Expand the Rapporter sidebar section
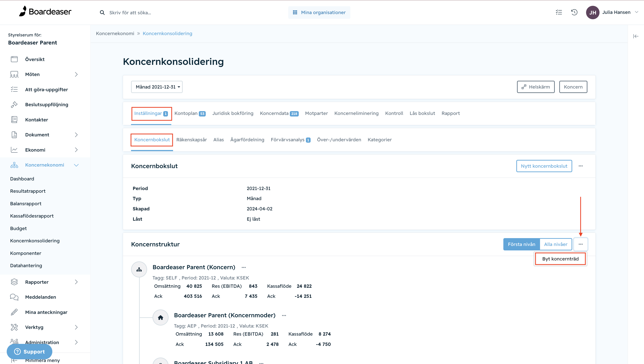 (76, 282)
